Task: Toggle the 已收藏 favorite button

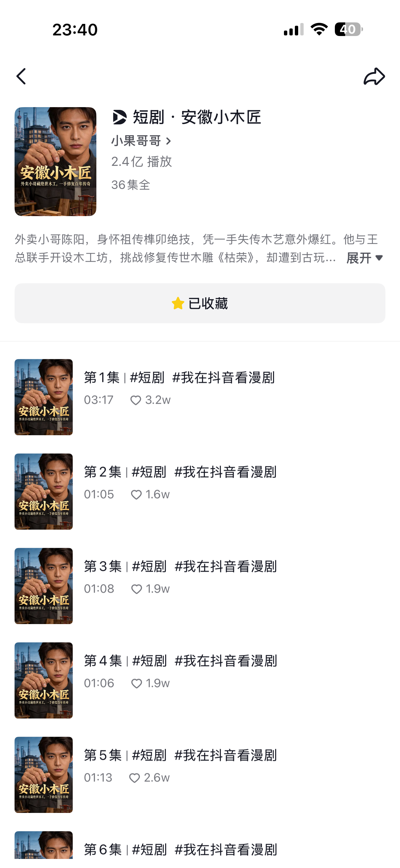Action: tap(200, 303)
